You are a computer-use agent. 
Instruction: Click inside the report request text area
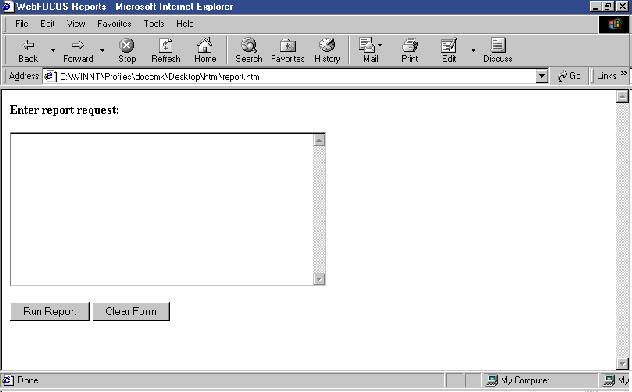tap(162, 209)
